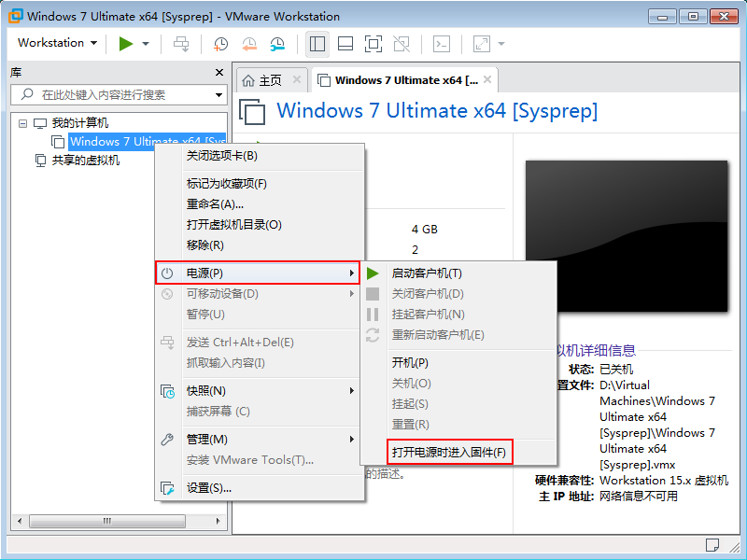Image resolution: width=747 pixels, height=560 pixels.
Task: Enter full screen mode icon
Action: [373, 44]
